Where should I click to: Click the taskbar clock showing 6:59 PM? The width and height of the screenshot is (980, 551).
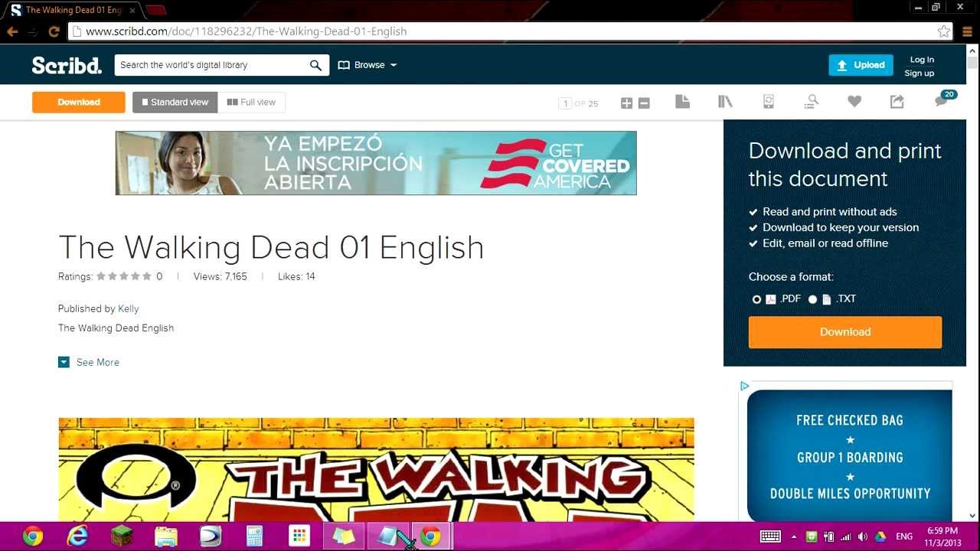[942, 536]
